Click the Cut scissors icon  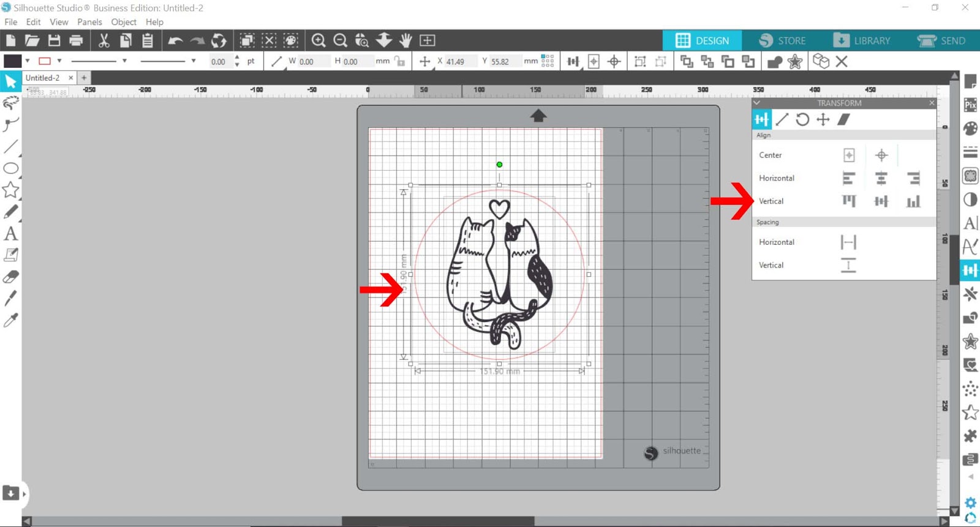[104, 40]
